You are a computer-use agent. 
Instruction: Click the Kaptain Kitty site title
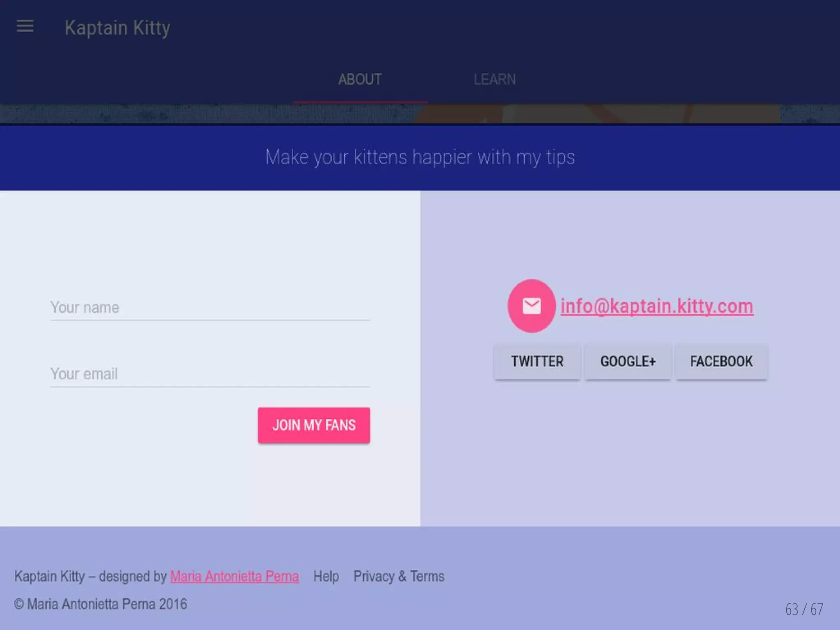click(x=117, y=28)
